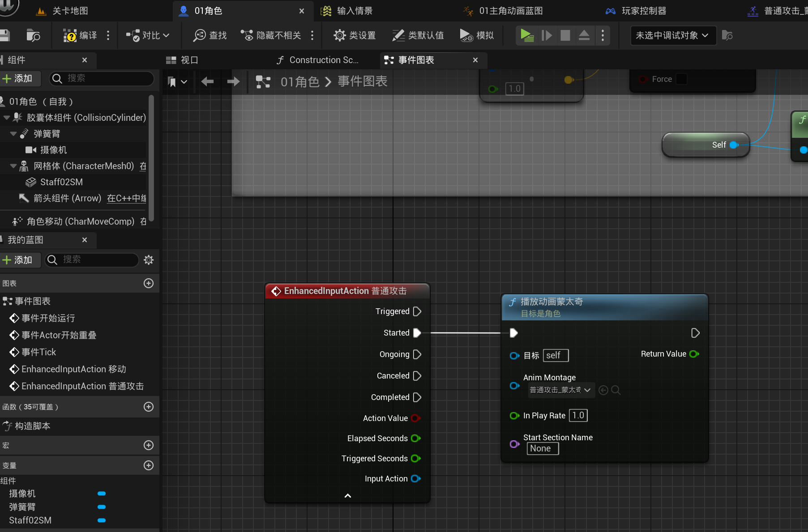This screenshot has width=808, height=532.
Task: Click the Compile blueprint icon
Action: coord(70,35)
